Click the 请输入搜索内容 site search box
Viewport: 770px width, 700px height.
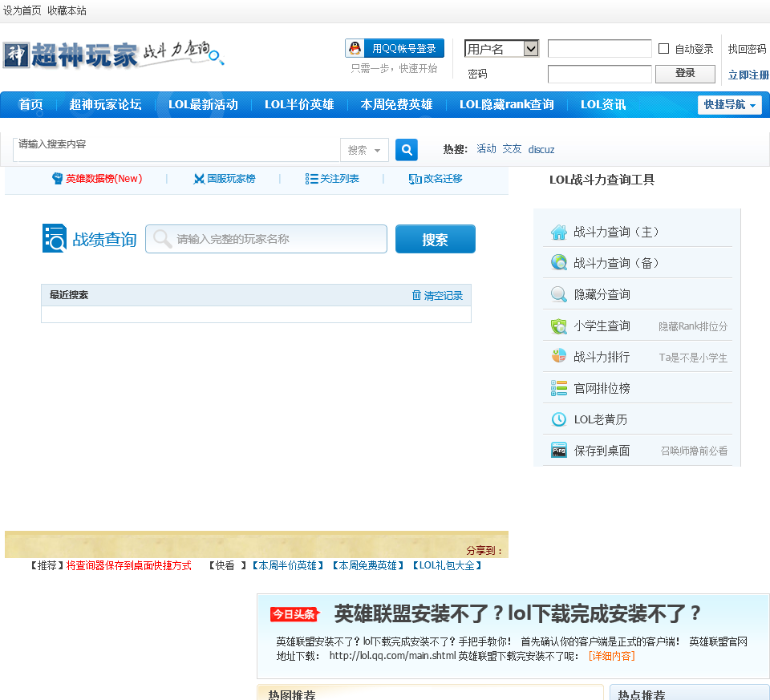[x=176, y=150]
